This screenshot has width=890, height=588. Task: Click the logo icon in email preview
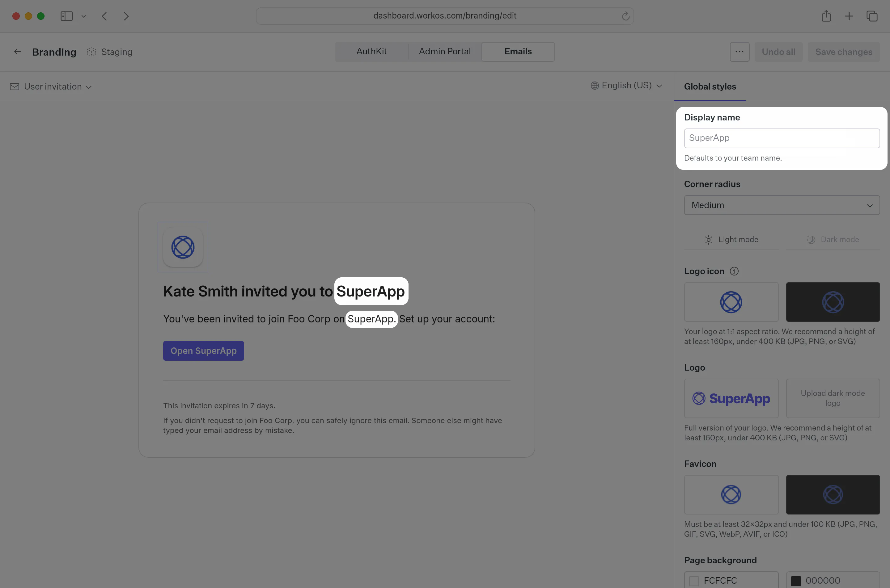point(183,247)
